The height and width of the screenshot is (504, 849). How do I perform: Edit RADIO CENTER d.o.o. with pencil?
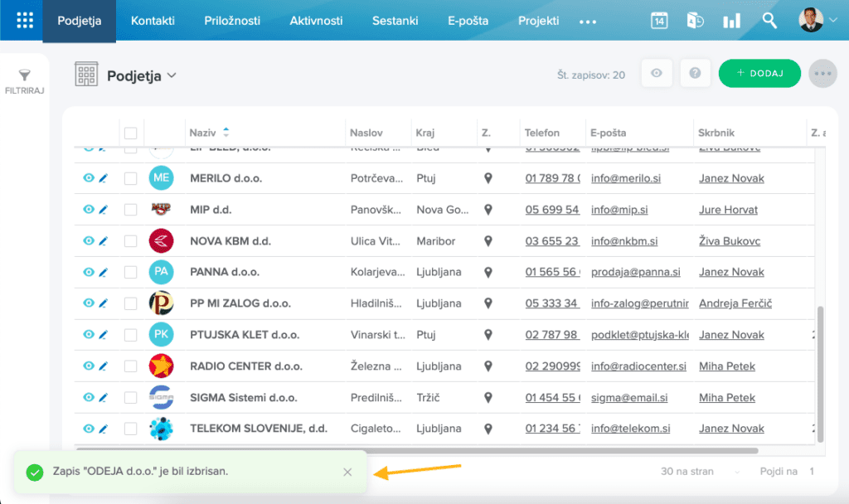[x=104, y=366]
